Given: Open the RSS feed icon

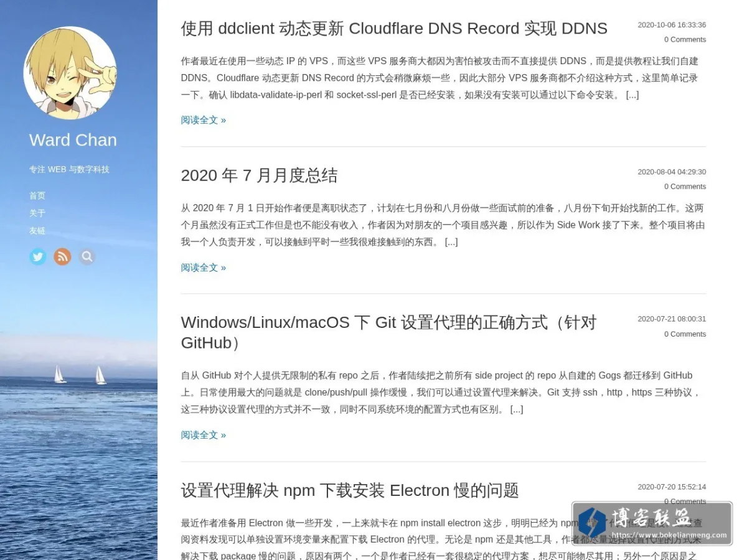Looking at the screenshot, I should click(x=62, y=256).
